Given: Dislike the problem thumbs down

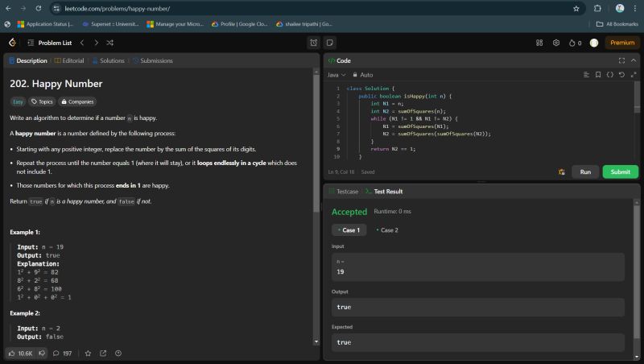Looking at the screenshot, I should tap(42, 354).
